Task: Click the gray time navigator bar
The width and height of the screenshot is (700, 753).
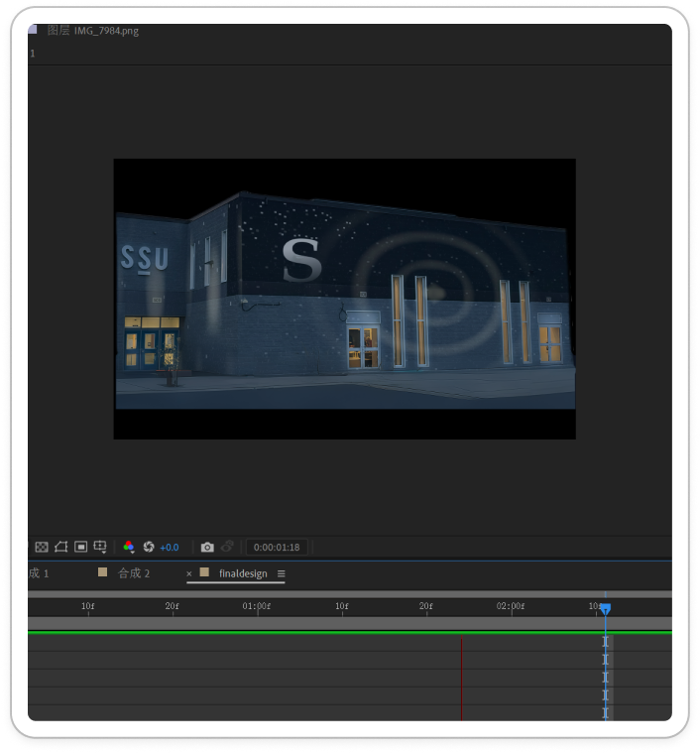Action: click(x=350, y=594)
